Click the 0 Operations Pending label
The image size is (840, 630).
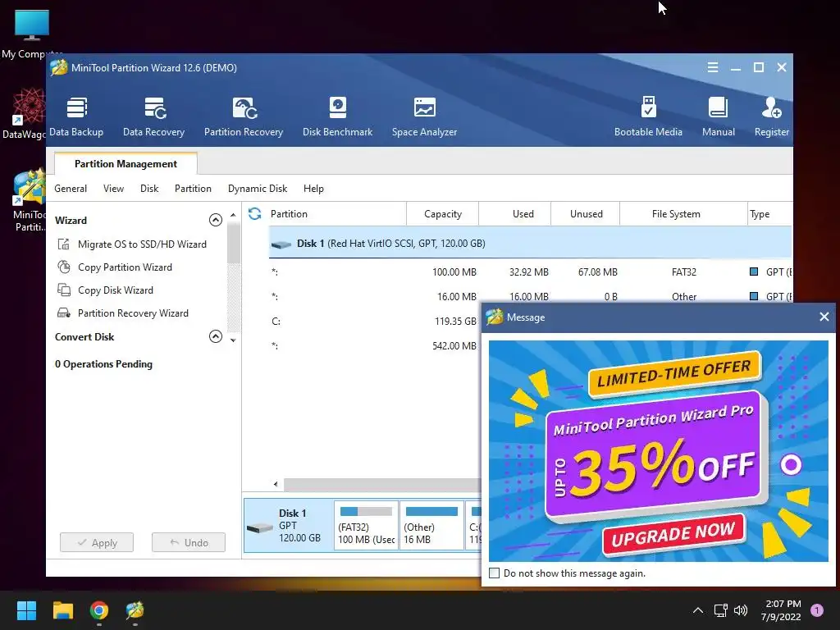103,364
